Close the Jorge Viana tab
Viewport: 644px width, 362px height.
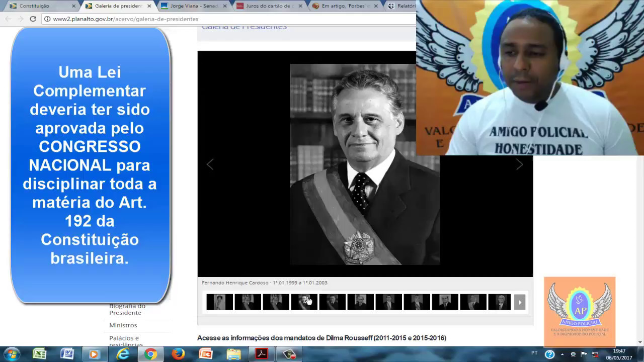click(x=224, y=6)
